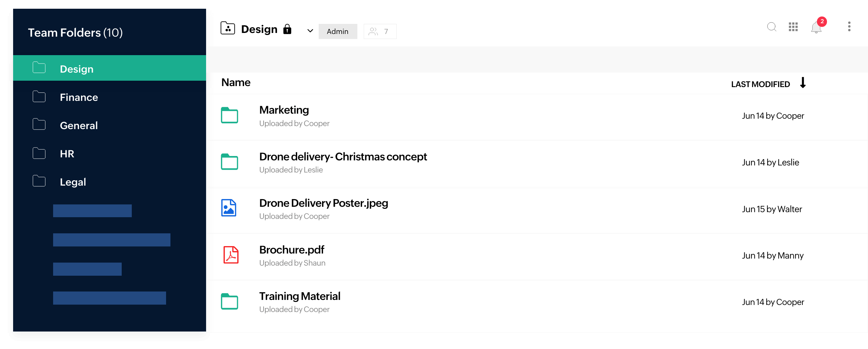Click 'Uploaded by Leslie' subtitle

(291, 170)
